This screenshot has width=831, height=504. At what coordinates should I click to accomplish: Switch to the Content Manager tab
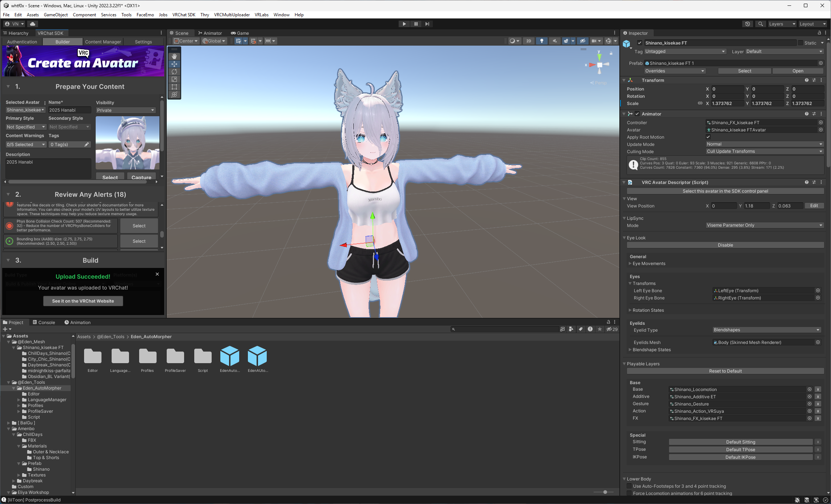[x=103, y=42]
